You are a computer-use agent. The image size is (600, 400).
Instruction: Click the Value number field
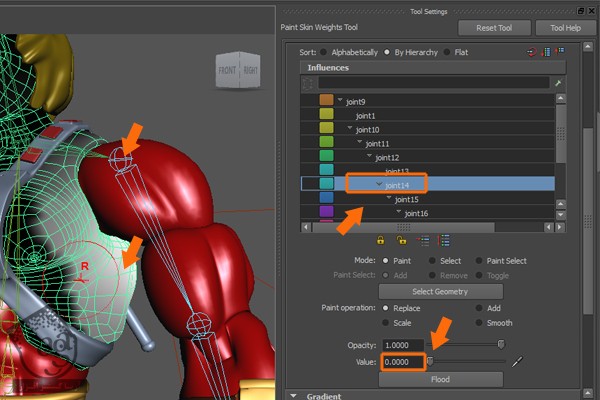click(403, 362)
